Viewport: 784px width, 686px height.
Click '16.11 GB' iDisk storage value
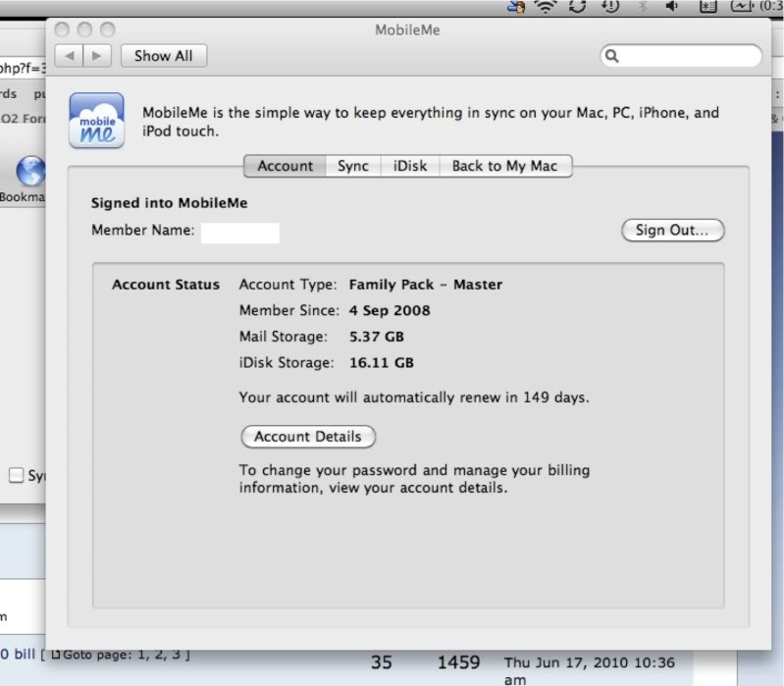[x=382, y=362]
